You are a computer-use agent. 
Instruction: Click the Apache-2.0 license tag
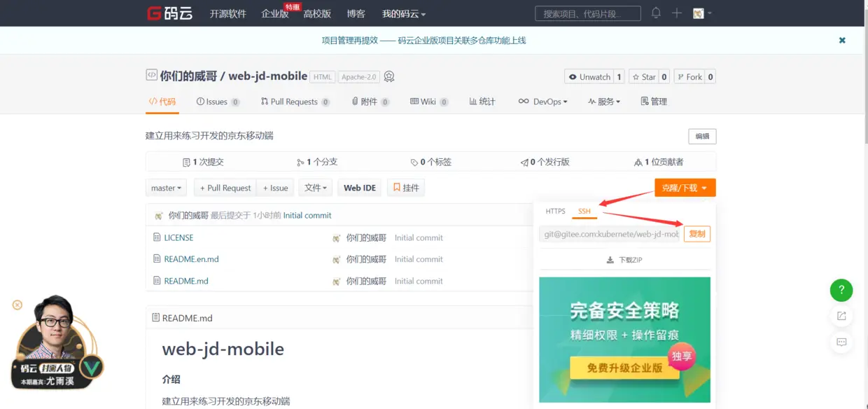click(x=358, y=77)
